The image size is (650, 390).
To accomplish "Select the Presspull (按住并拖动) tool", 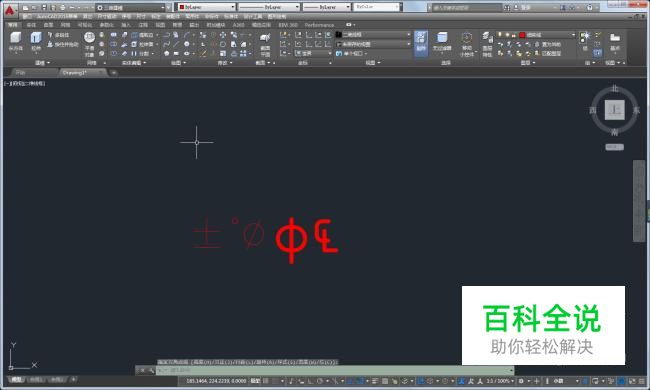I will (62, 44).
